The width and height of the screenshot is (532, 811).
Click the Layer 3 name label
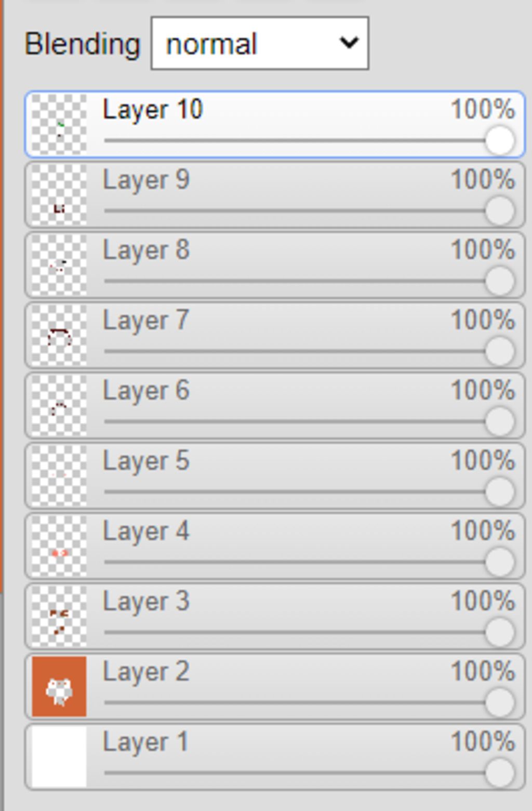146,601
